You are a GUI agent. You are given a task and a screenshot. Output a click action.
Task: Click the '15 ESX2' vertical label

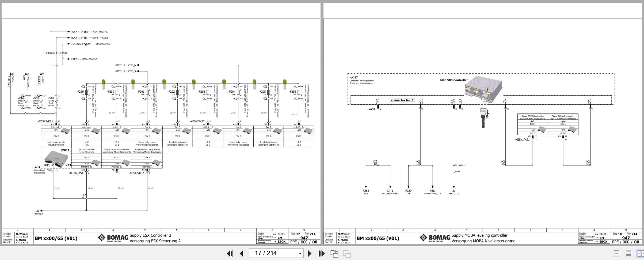40,81
